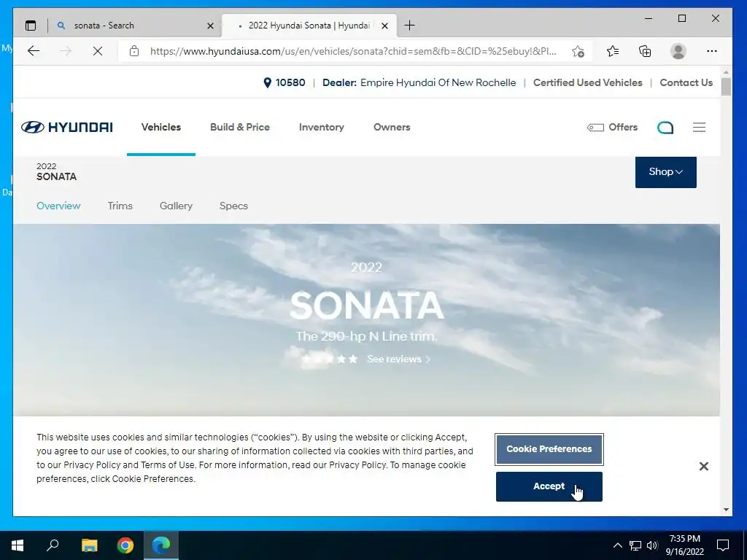The width and height of the screenshot is (747, 560).
Task: Click the scrollbar down arrow
Action: (726, 510)
